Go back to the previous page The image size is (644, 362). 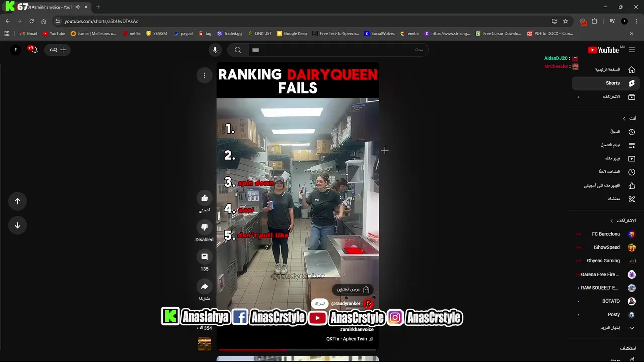(7, 21)
